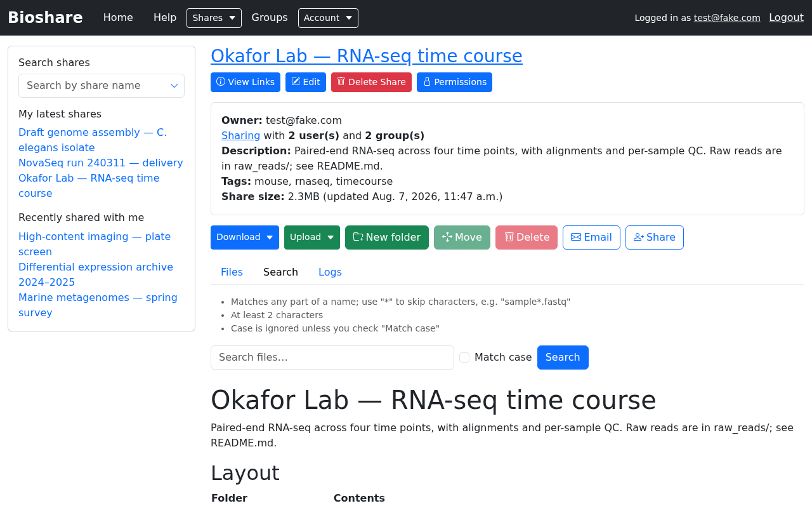
Task: Select the Search tab
Action: pos(280,272)
